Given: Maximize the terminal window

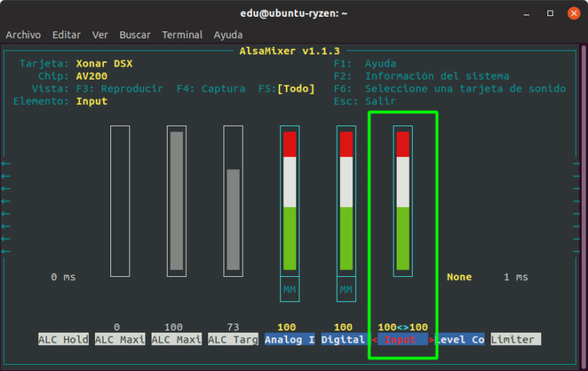Looking at the screenshot, I should tap(550, 14).
